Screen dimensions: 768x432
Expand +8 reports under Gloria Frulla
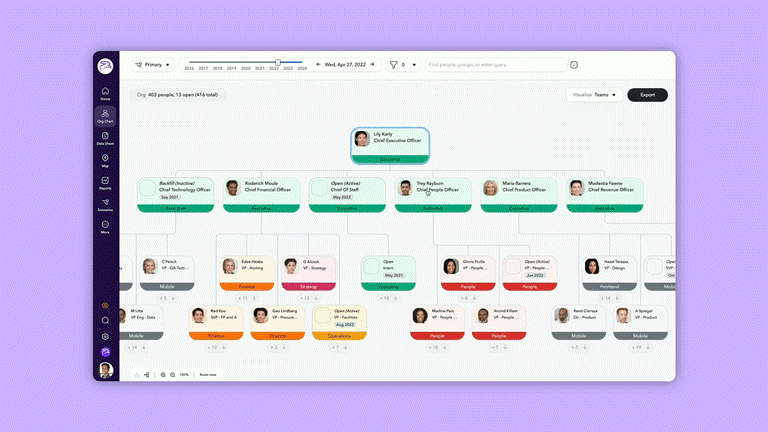pos(468,298)
